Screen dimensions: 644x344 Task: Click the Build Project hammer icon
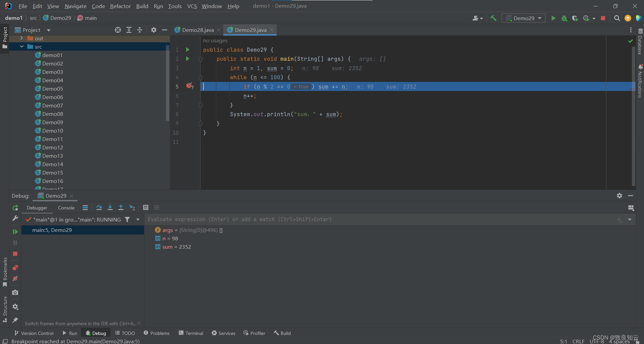tap(493, 18)
